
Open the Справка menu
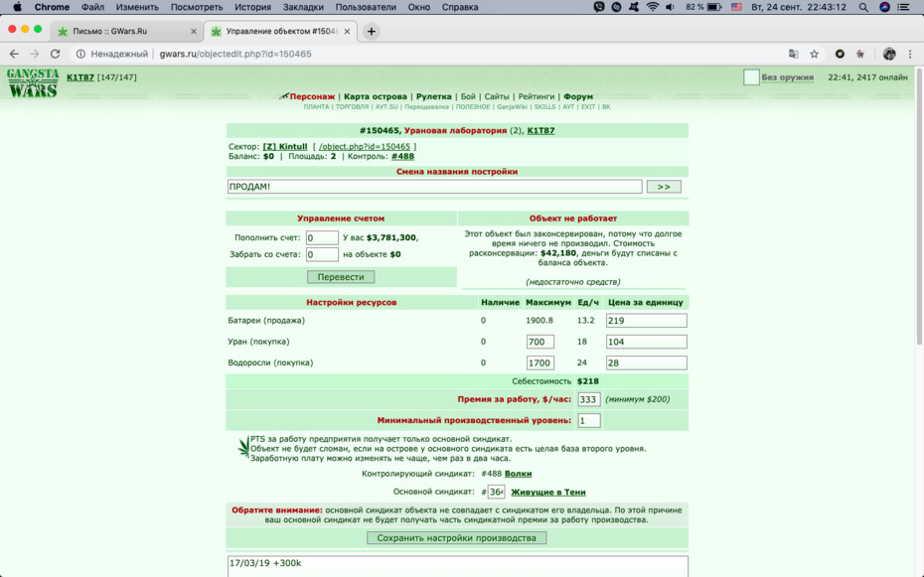[460, 7]
